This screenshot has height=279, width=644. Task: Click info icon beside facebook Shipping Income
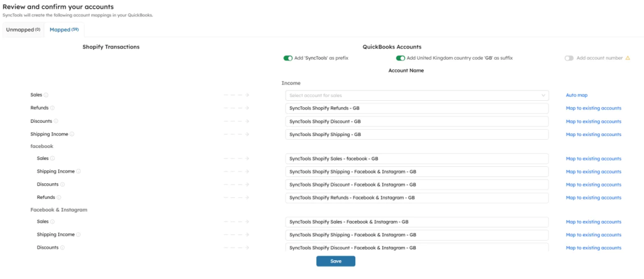pyautogui.click(x=79, y=171)
